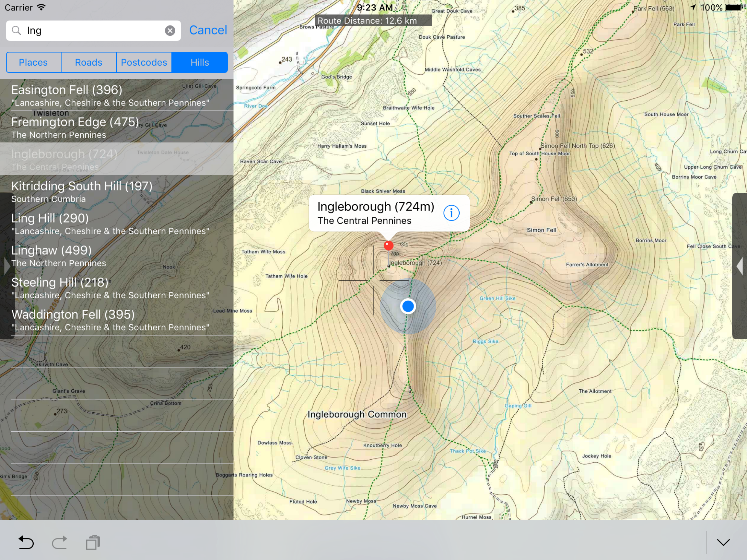Focus the search field containing Ing

(x=94, y=31)
